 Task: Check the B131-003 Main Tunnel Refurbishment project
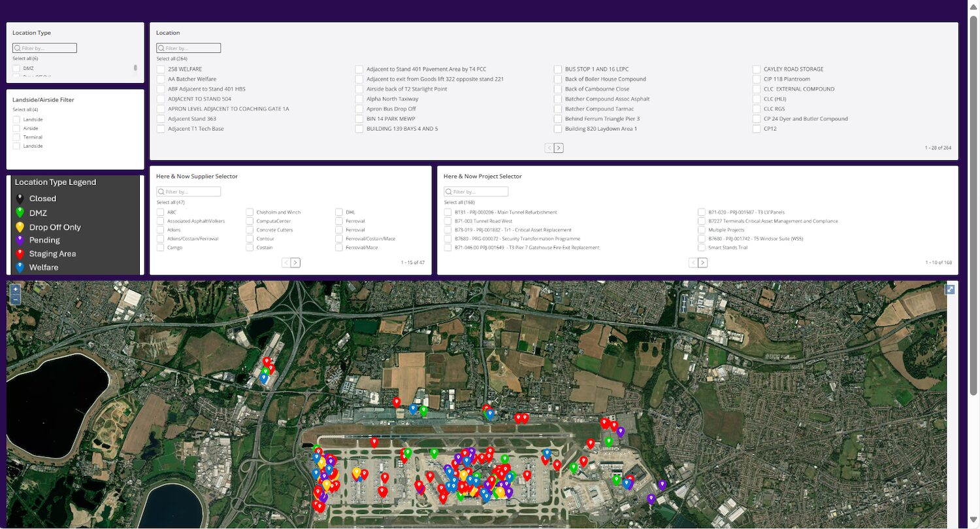point(448,212)
